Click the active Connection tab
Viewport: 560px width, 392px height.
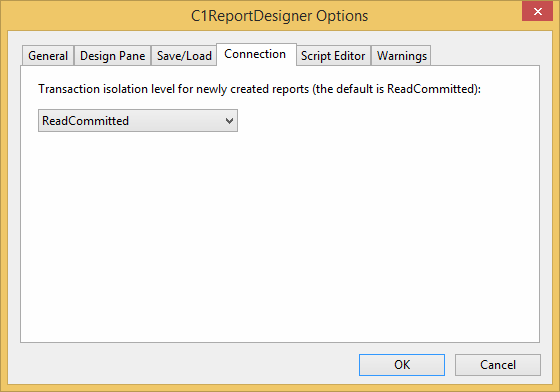(256, 54)
